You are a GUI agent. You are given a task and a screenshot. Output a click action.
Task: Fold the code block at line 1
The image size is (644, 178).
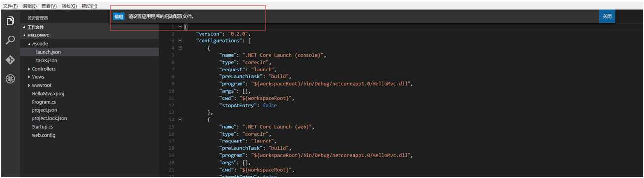[180, 26]
